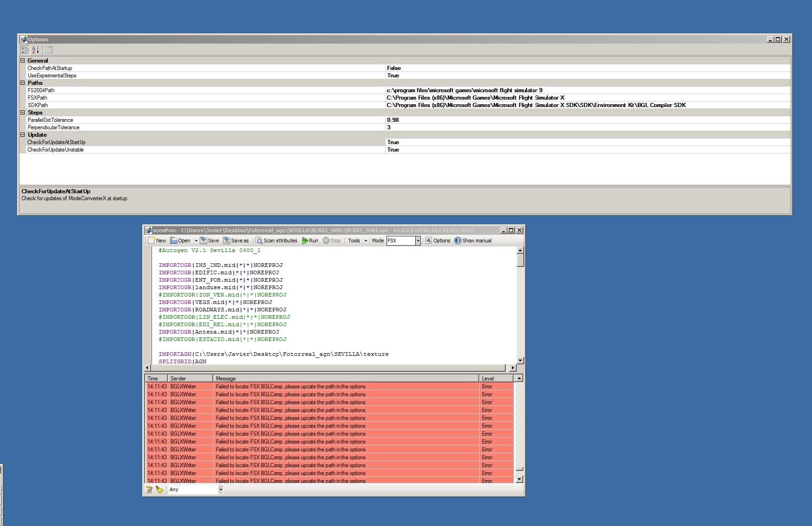Image resolution: width=812 pixels, height=526 pixels.
Task: Switch to categorized property view
Action: point(25,50)
